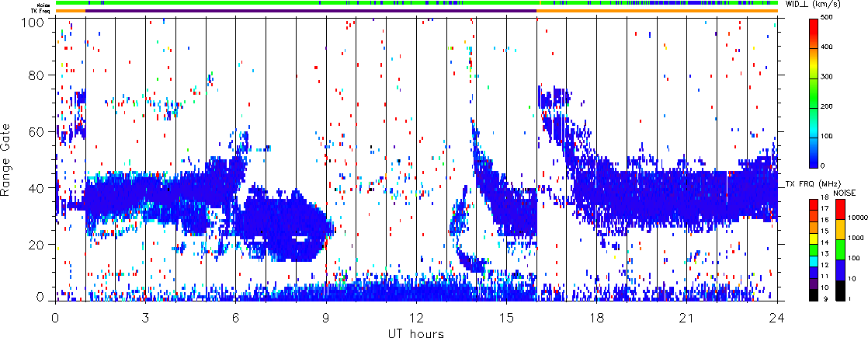
Task: Click the orange TX Freq strip after 16 UT
Action: pos(657,11)
